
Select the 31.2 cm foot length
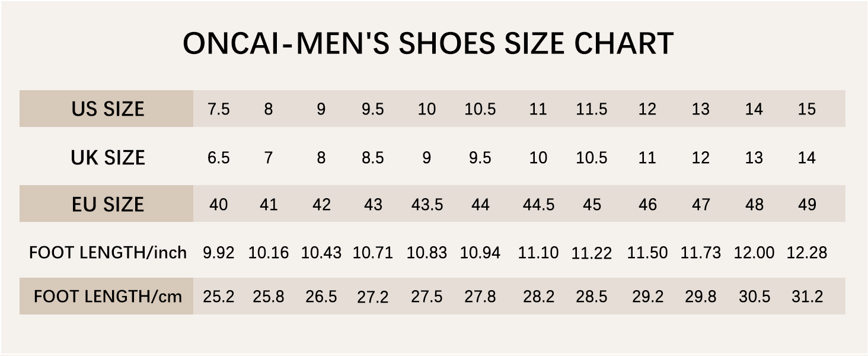point(806,296)
